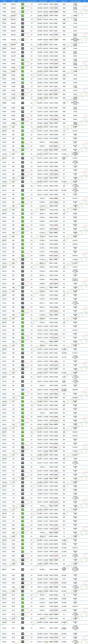Image resolution: width=88 pixels, height=644 pixels.
Task: Click engine codes 'TBWA, TBWB' in S-MAX row
Action: (x=75, y=123)
